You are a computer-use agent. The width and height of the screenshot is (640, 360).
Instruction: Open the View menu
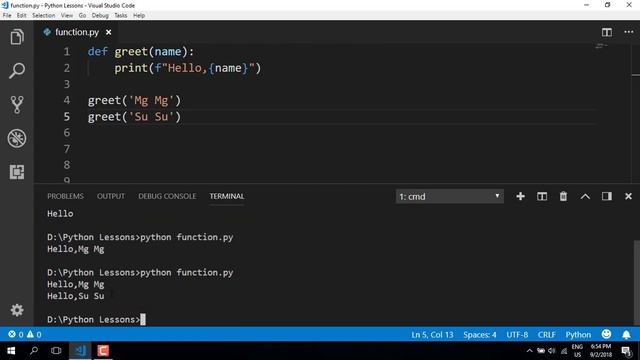tap(67, 16)
